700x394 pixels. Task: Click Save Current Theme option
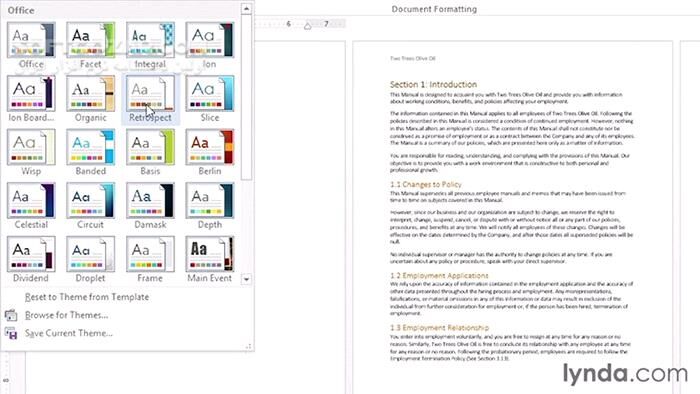click(x=69, y=333)
